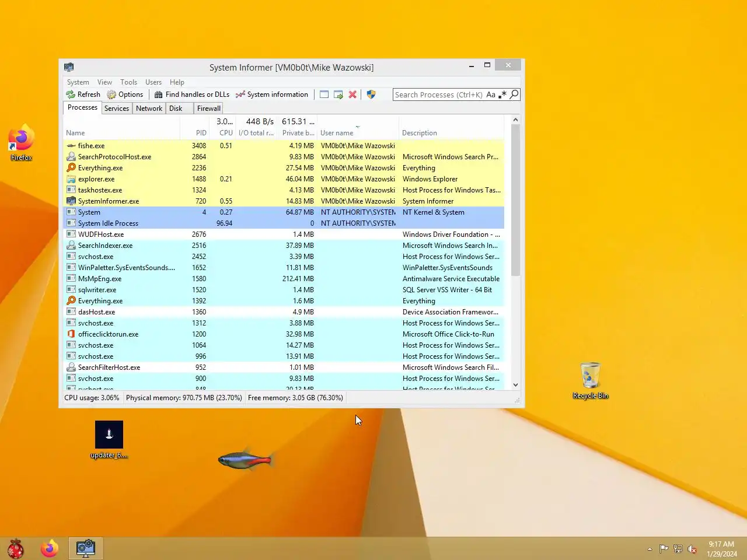Click the process list scrollbar thumb
The image size is (747, 560).
point(515,200)
